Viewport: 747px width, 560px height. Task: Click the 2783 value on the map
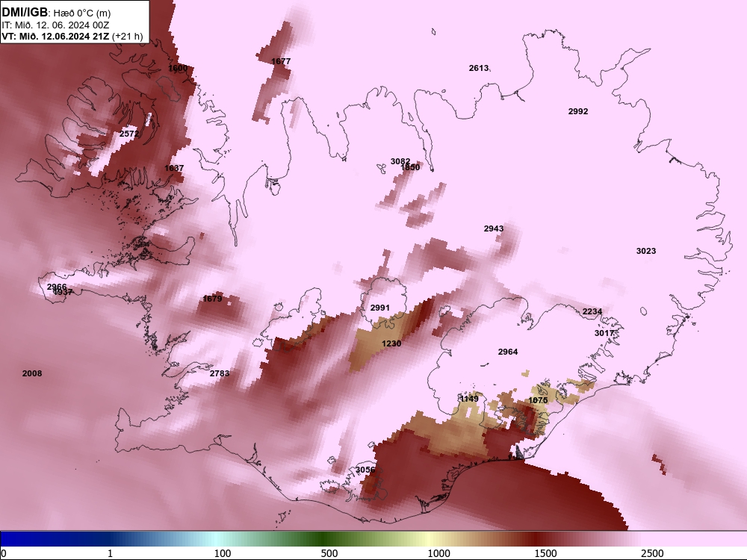click(219, 373)
